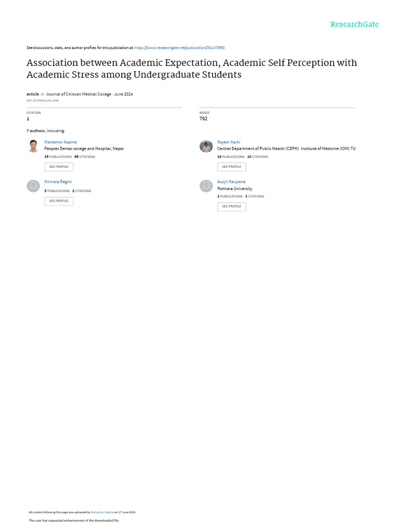Image resolution: width=399 pixels, height=532 pixels.
Task: Open Rajesh Karki's author name link
Action: pos(229,142)
